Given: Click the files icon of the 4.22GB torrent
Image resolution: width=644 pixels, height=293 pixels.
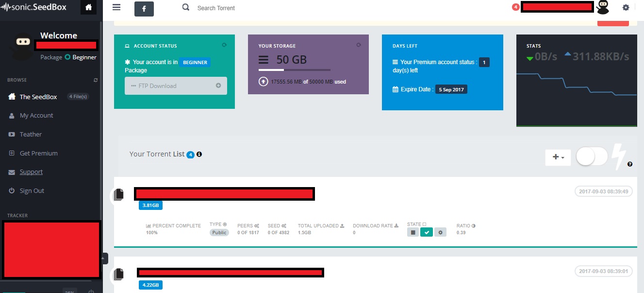Looking at the screenshot, I should [118, 275].
